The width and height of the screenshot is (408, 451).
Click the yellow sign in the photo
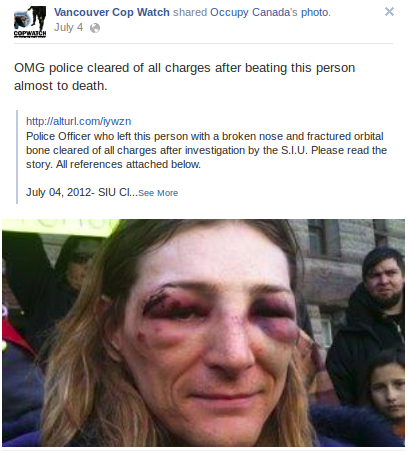pos(62,227)
